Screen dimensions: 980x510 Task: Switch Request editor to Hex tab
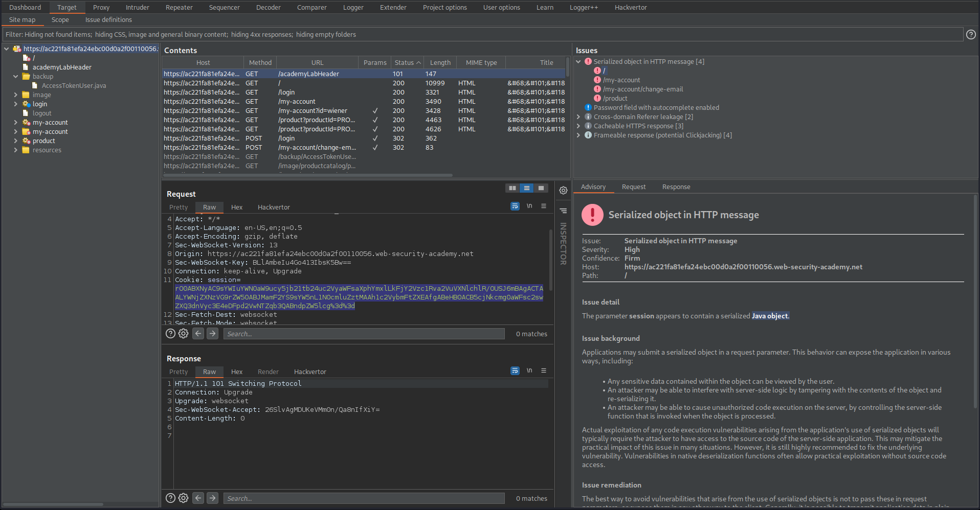(x=237, y=207)
